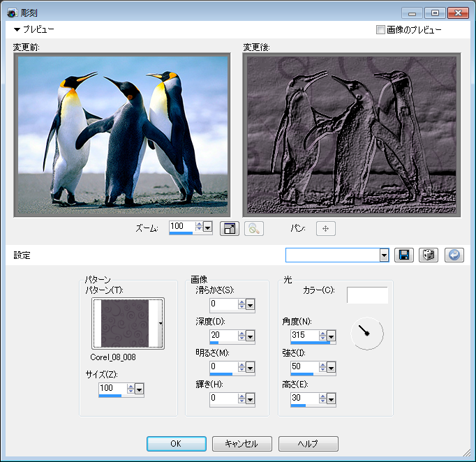This screenshot has height=462, width=476.
Task: Enable the 画像のプレビュー checkbox
Action: [x=380, y=30]
